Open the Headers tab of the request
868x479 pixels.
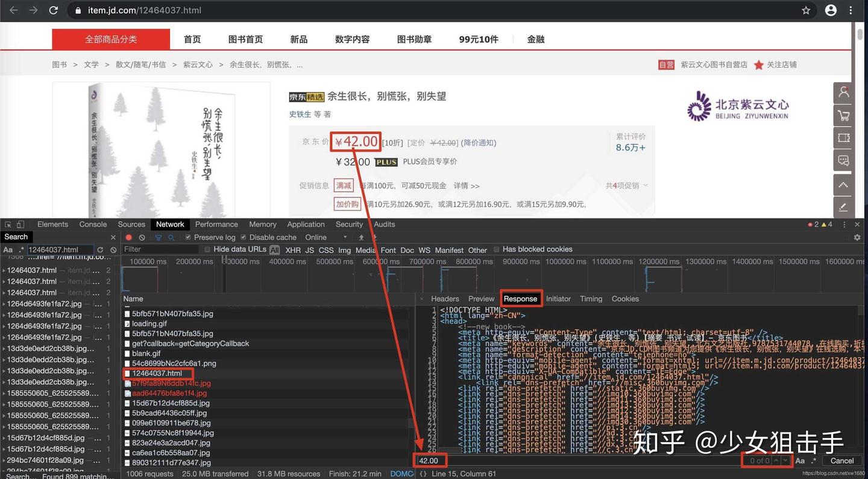click(x=445, y=299)
